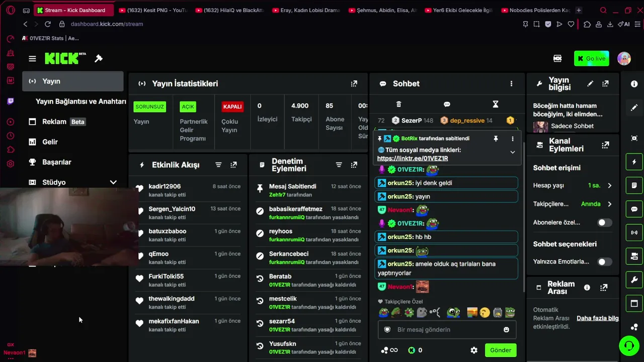Click the Bir mesaj gönderin input field

(x=446, y=330)
